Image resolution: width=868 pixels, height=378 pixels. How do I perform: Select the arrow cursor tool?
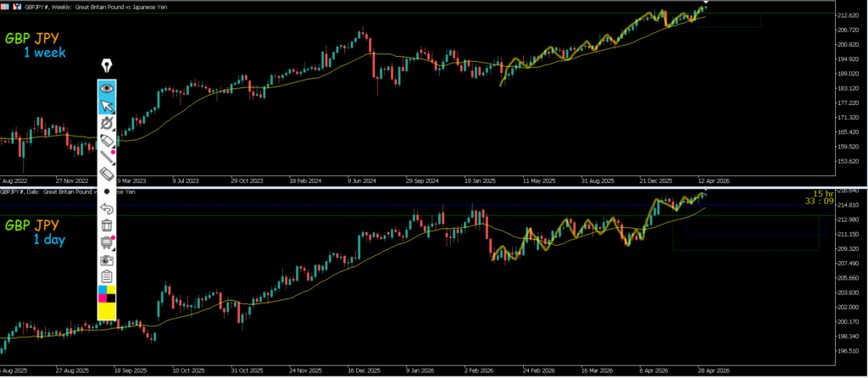coord(107,105)
